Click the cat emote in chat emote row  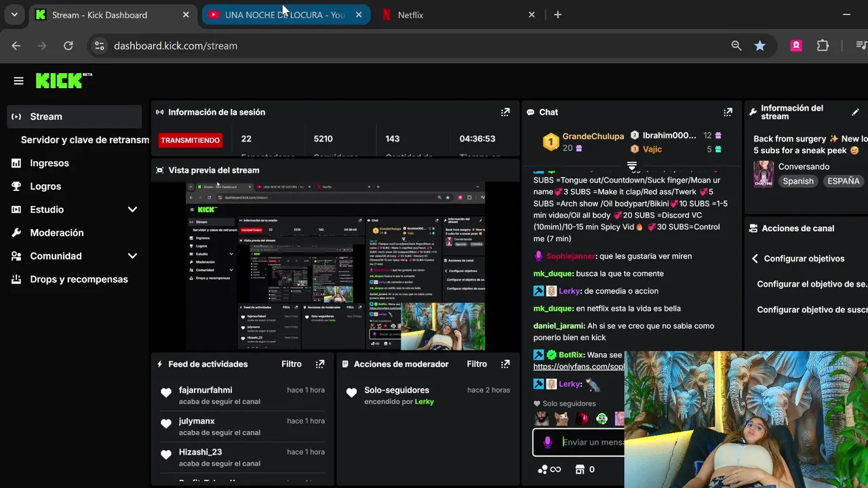pyautogui.click(x=561, y=419)
